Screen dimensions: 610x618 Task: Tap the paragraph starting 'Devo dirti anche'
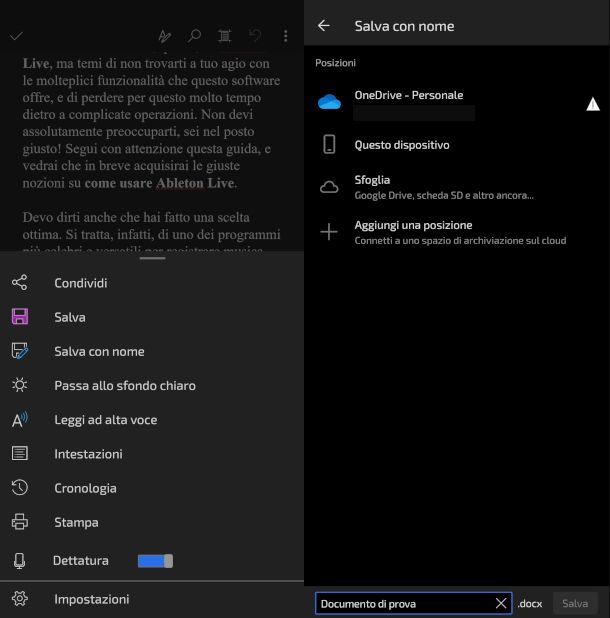pos(152,233)
